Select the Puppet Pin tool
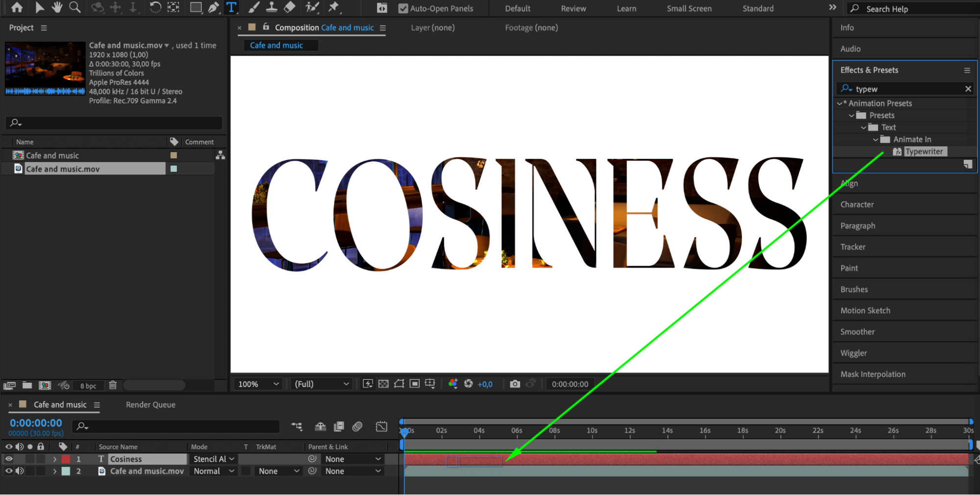Viewport: 980px width, 495px height. (x=334, y=7)
